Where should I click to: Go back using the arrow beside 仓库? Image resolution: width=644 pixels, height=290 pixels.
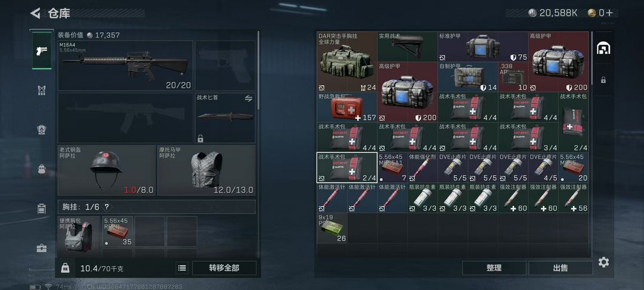(x=35, y=13)
